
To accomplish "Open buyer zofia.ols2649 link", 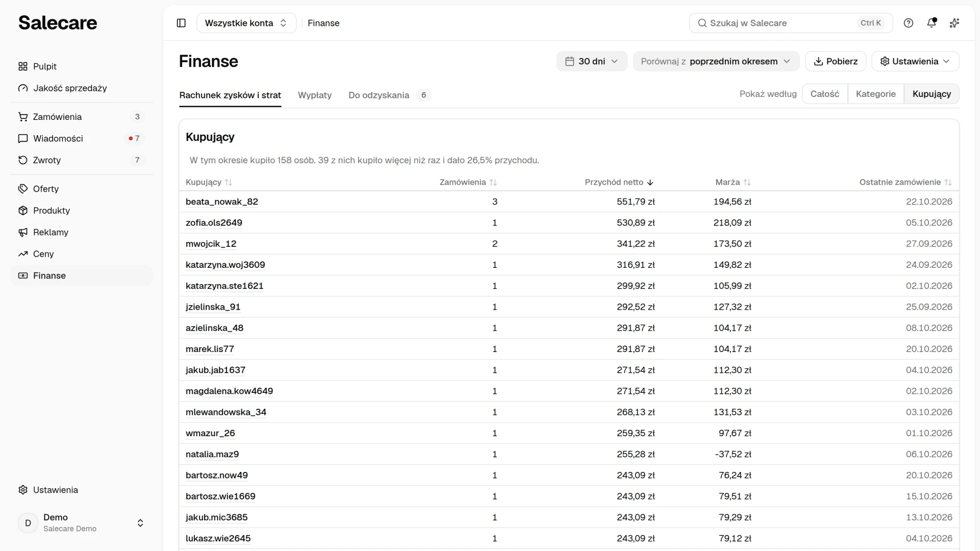I will click(214, 222).
